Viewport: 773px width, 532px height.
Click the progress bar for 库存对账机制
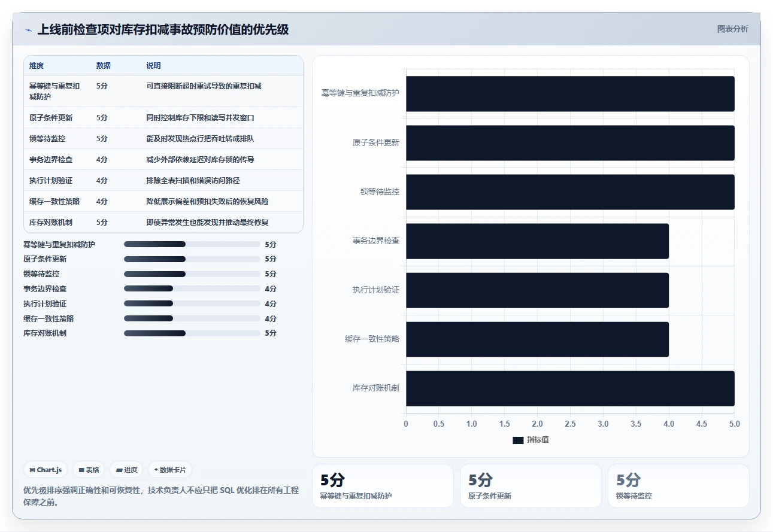tap(192, 333)
